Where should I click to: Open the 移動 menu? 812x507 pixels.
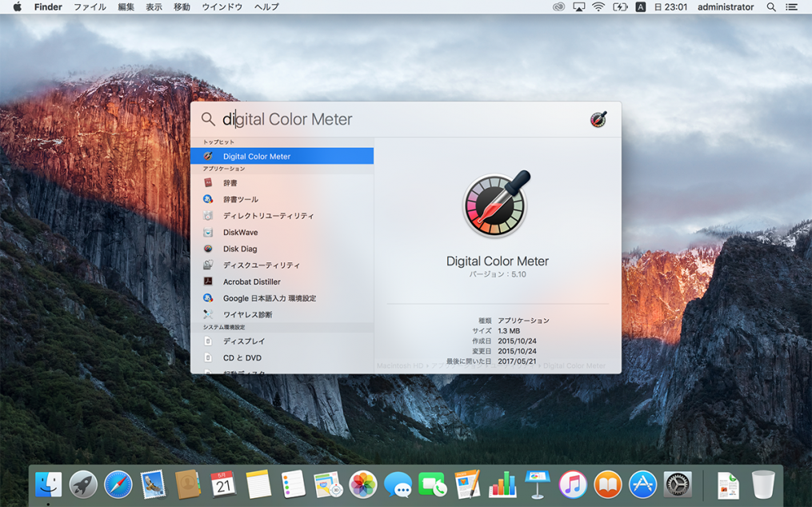click(x=182, y=6)
